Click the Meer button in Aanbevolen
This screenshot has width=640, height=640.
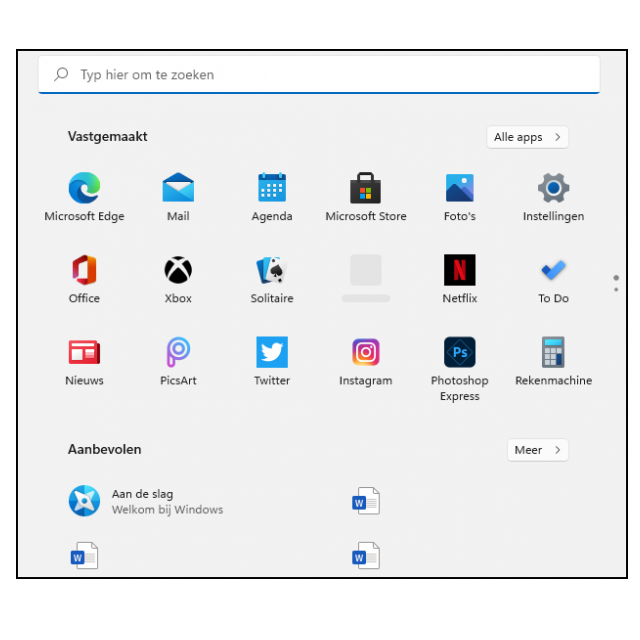point(538,450)
